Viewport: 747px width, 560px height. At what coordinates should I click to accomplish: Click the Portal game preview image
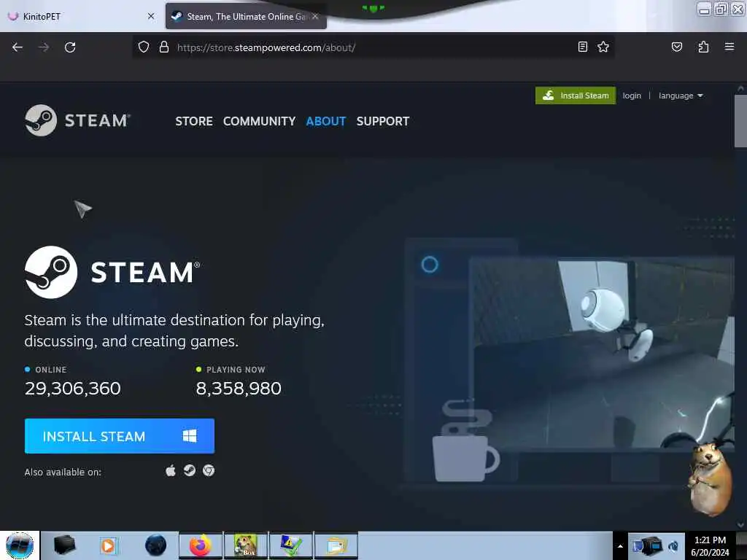pos(601,352)
